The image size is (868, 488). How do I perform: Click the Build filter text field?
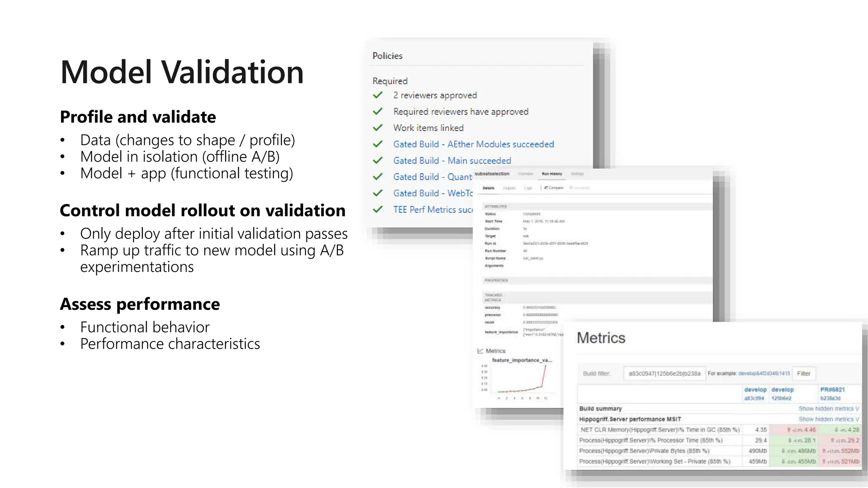[664, 374]
